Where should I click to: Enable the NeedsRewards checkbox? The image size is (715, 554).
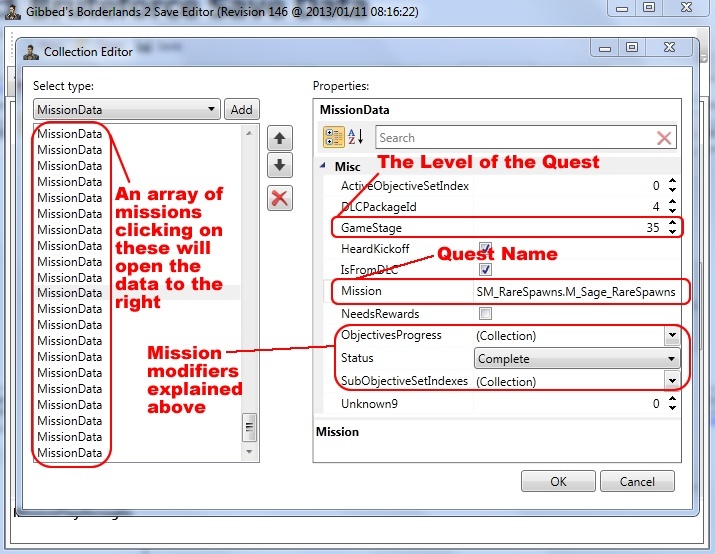485,314
